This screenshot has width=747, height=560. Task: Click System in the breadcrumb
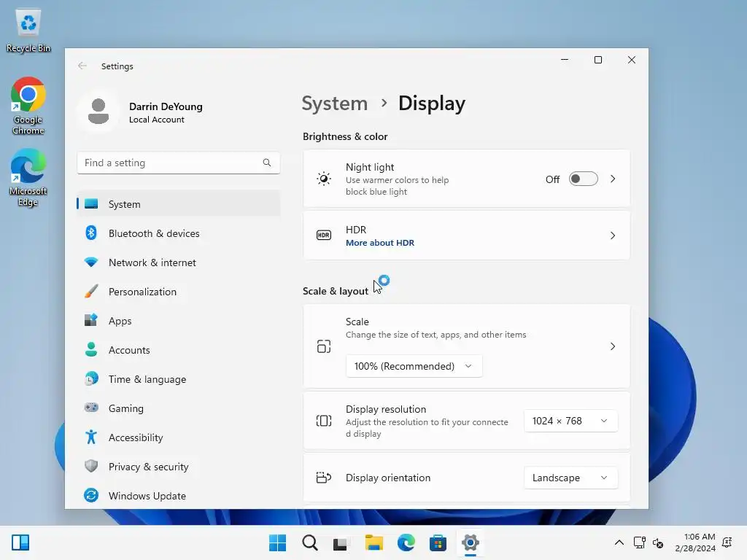[334, 104]
